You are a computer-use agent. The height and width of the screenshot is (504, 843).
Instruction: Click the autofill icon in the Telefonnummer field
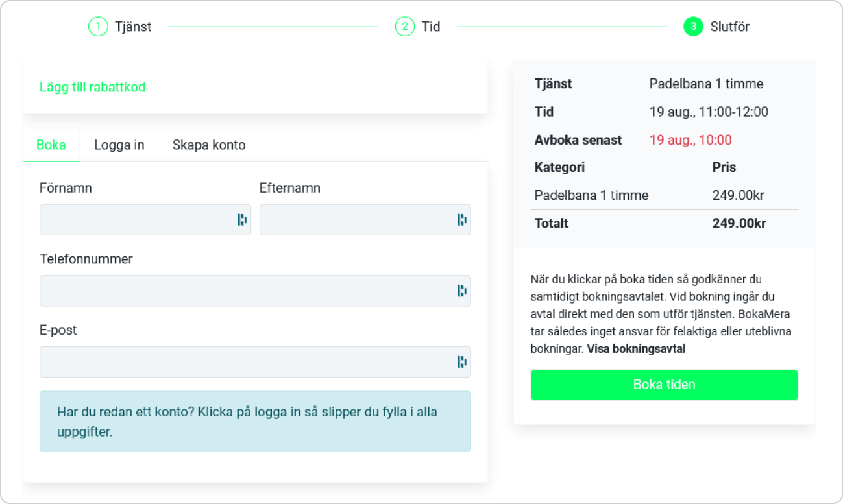pyautogui.click(x=462, y=291)
